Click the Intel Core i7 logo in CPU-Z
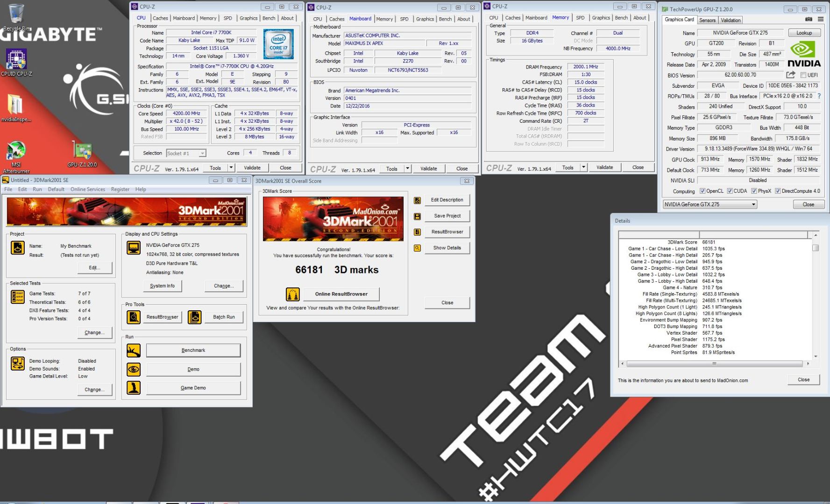 click(278, 44)
